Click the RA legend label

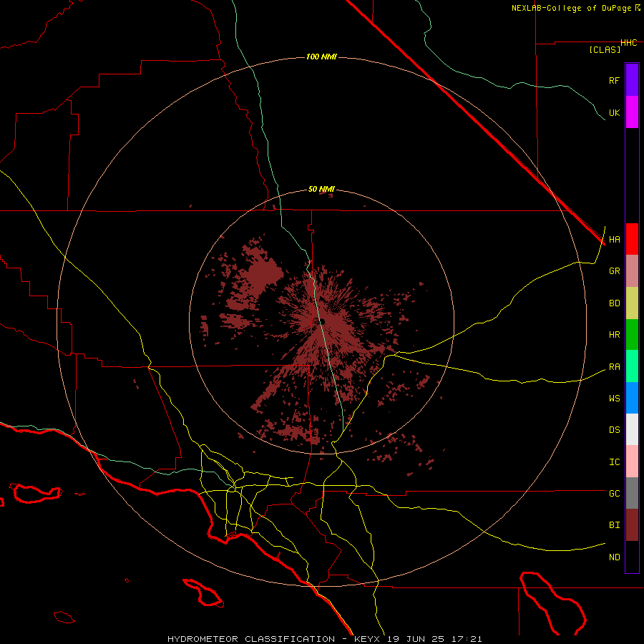coord(614,367)
